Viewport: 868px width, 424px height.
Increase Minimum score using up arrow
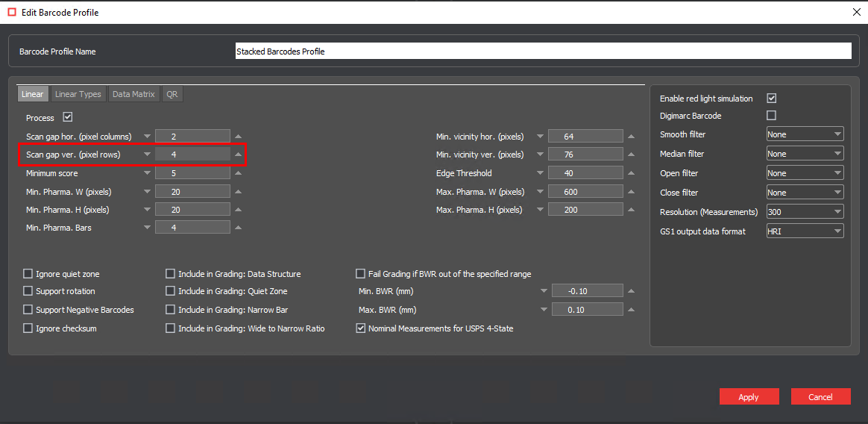pos(238,173)
